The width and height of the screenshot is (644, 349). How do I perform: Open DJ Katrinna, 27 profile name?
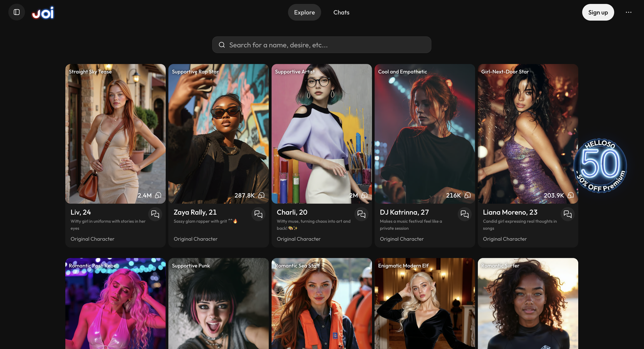click(404, 212)
